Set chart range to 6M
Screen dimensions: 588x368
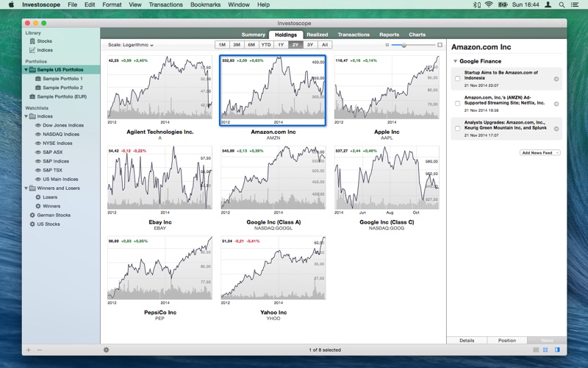click(251, 45)
